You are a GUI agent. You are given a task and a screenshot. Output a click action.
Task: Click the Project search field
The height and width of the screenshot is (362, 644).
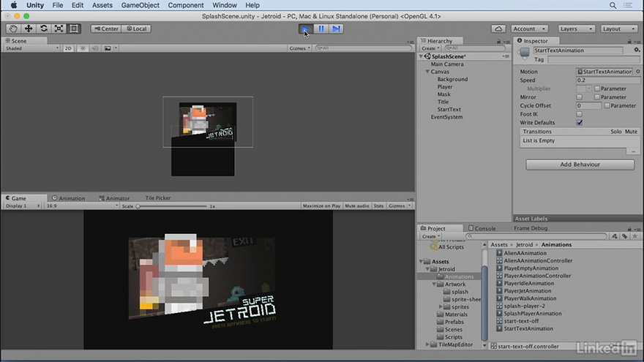pos(536,236)
